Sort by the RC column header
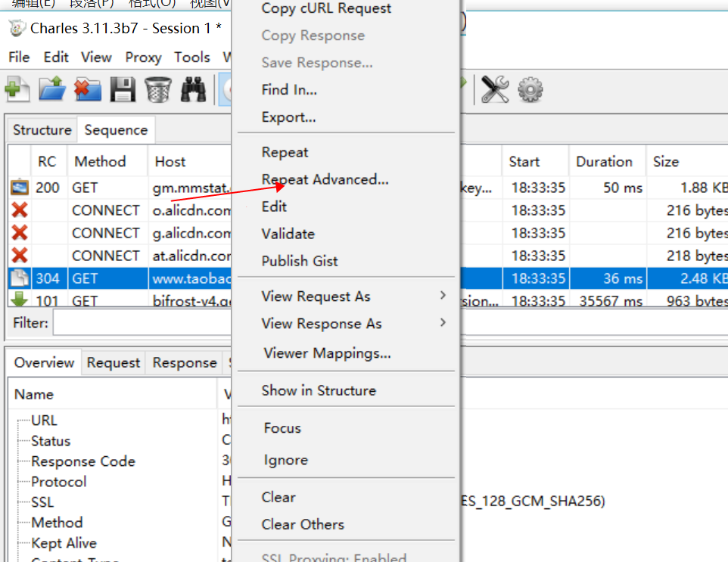 coord(47,162)
